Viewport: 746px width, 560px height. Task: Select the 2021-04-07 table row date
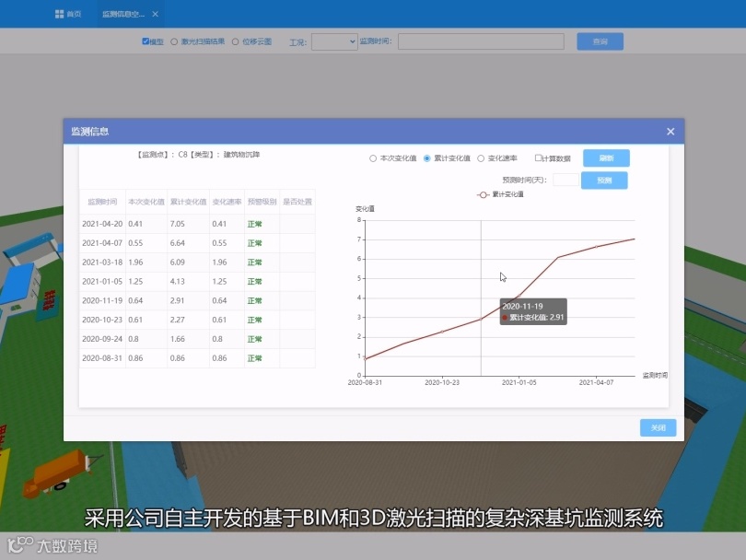point(102,242)
